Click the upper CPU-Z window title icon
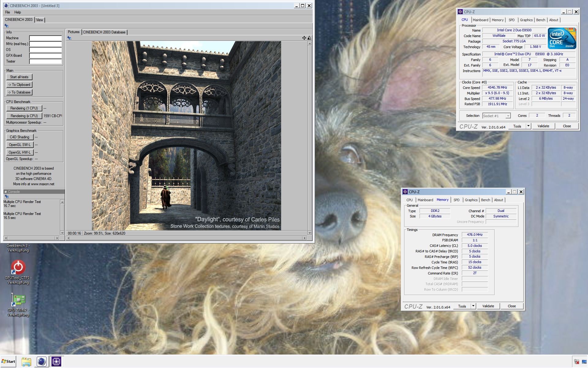 [x=460, y=12]
